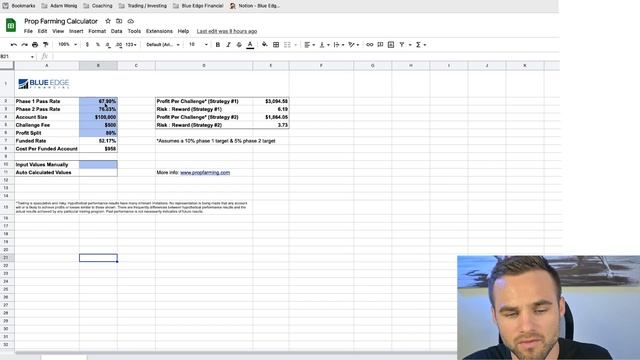Open the font size 10 dropdown
The height and width of the screenshot is (360, 640).
(x=198, y=44)
